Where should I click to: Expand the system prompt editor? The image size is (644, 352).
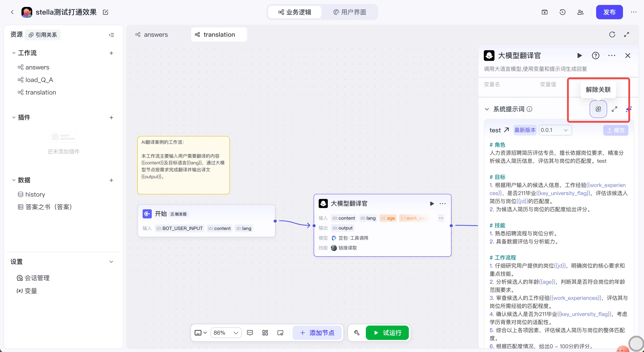614,109
